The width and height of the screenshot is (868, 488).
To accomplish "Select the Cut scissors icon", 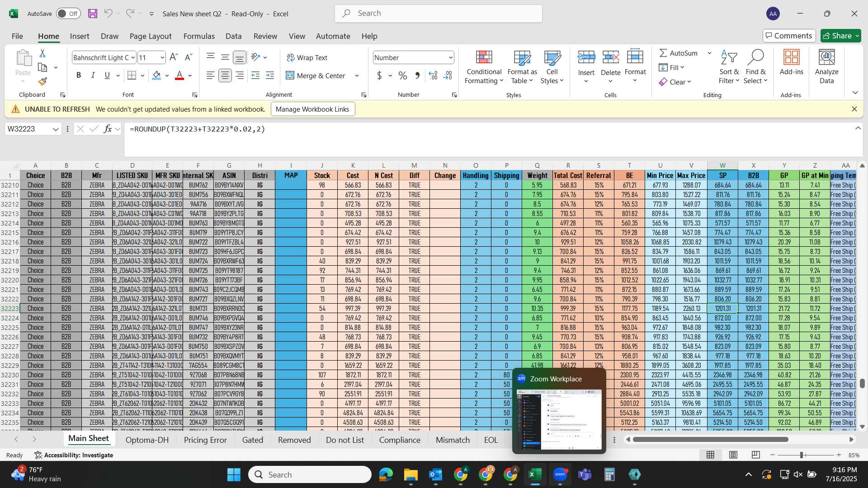I will [42, 53].
